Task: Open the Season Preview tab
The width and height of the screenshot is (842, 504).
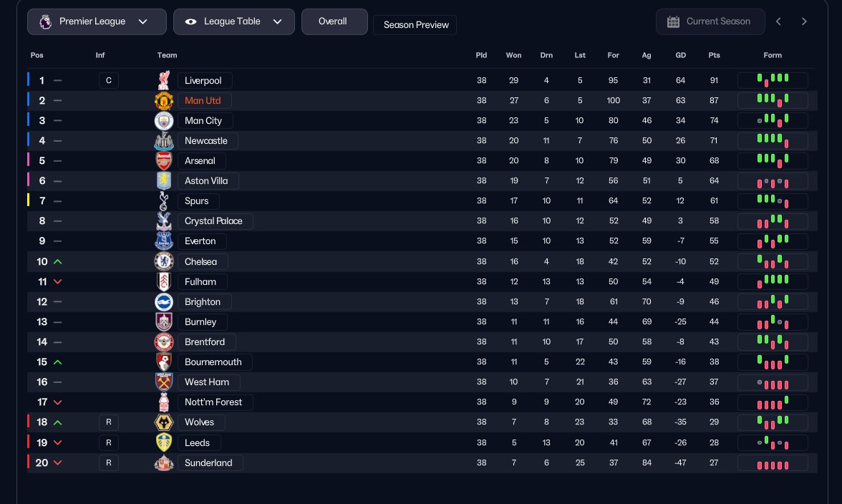Action: pyautogui.click(x=415, y=25)
